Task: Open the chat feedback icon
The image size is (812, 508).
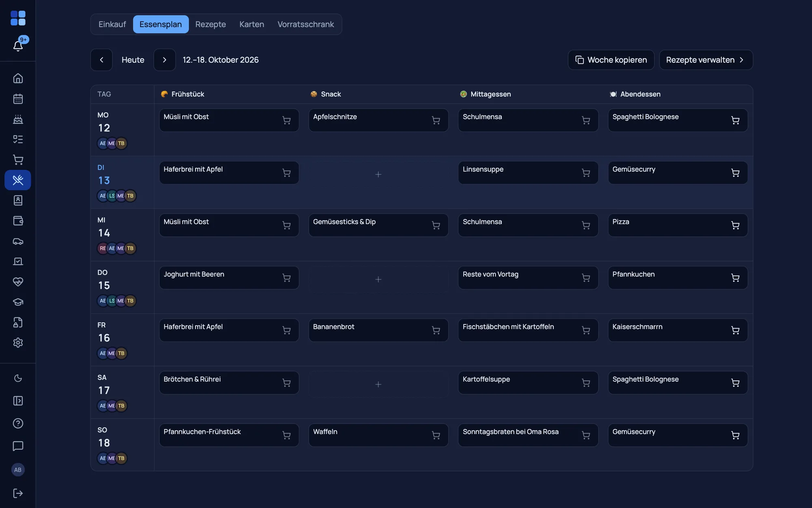Action: [18, 446]
